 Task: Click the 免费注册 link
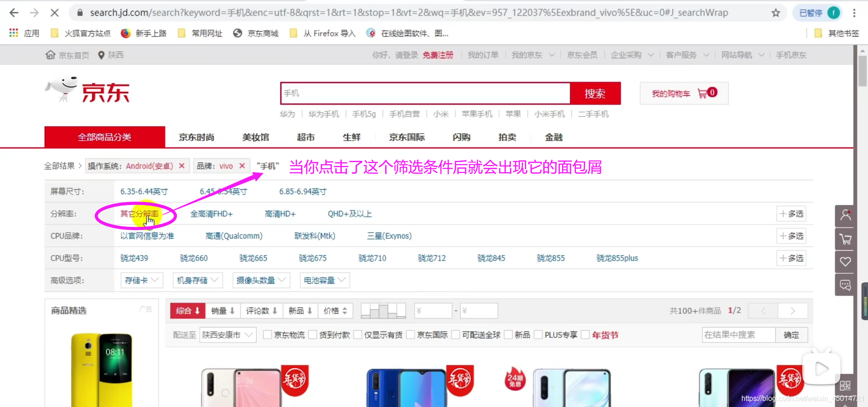[x=438, y=55]
